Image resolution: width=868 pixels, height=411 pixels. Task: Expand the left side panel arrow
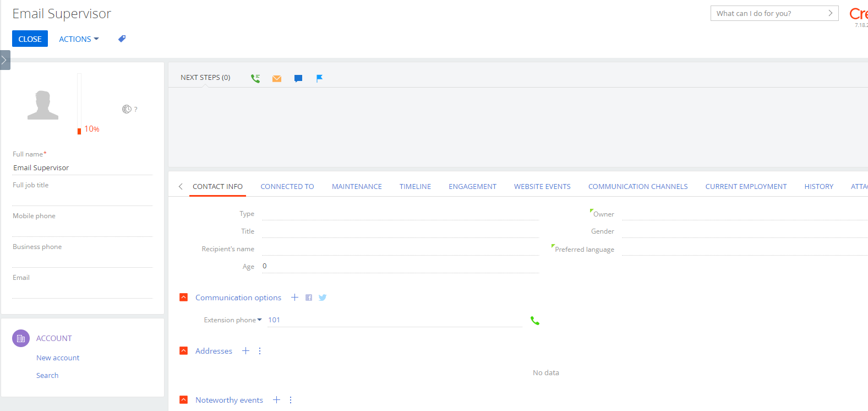pos(4,60)
